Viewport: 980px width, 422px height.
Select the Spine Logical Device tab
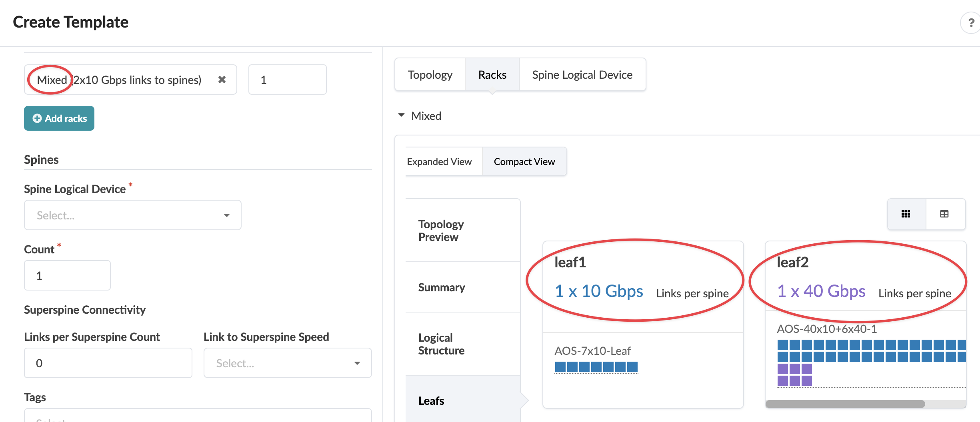[x=582, y=75]
